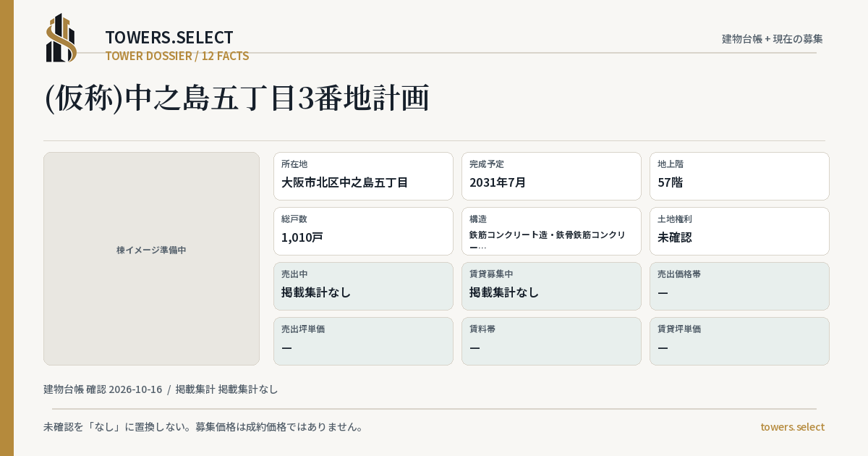Click the dash value under 売出価格帯
Screen dimensions: 868x456
[x=663, y=292]
